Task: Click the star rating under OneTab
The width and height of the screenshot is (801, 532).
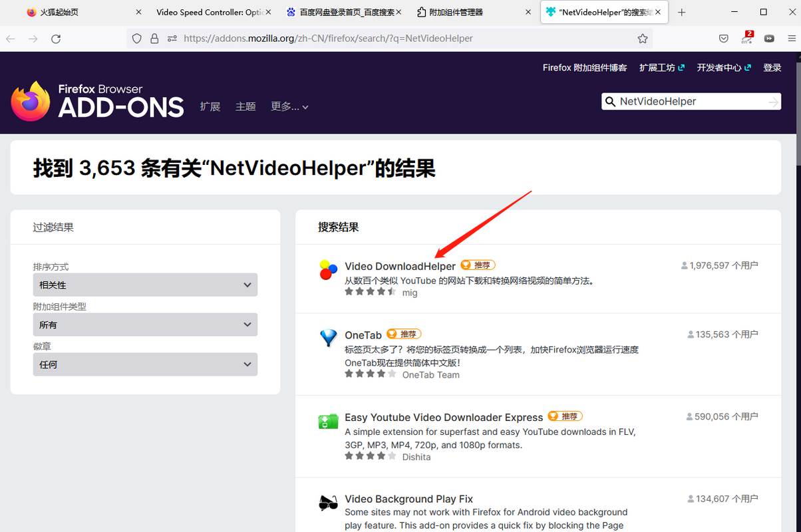Action: click(x=371, y=374)
